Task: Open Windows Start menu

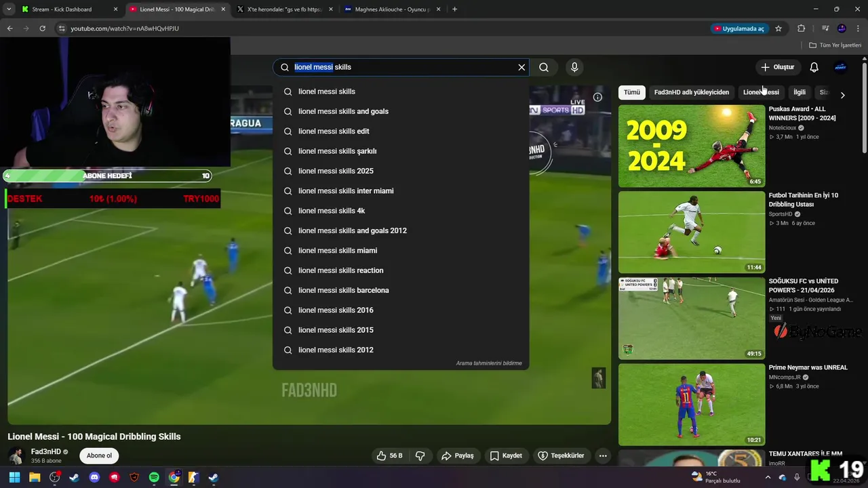Action: 14,477
